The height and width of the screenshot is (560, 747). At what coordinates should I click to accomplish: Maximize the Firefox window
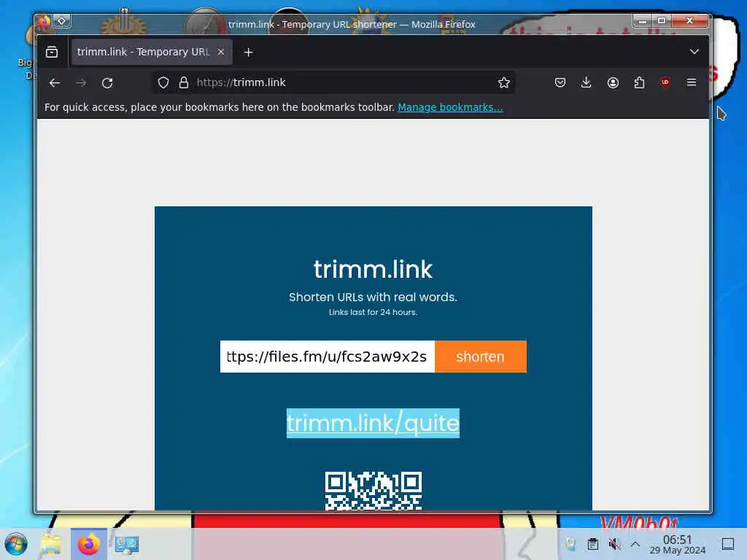pos(662,20)
